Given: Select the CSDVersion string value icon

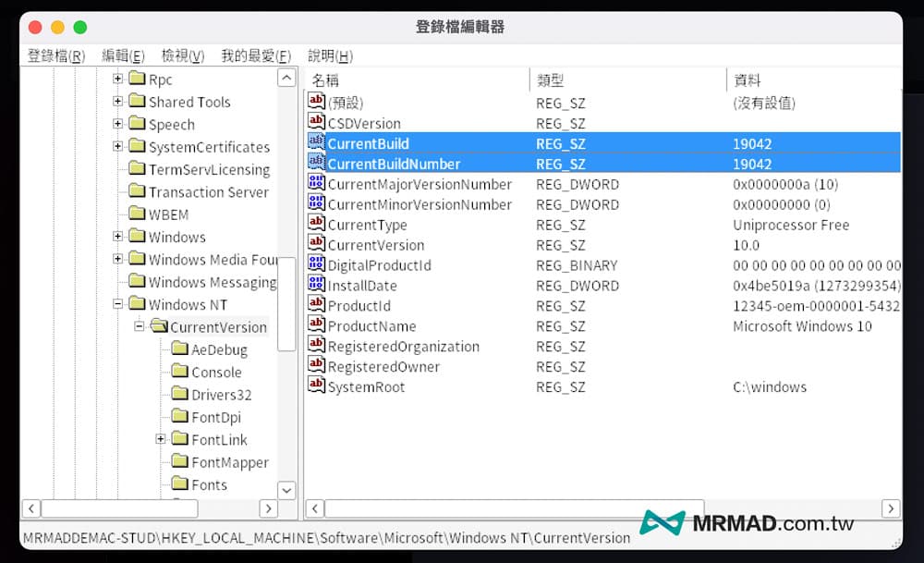Looking at the screenshot, I should click(x=316, y=123).
